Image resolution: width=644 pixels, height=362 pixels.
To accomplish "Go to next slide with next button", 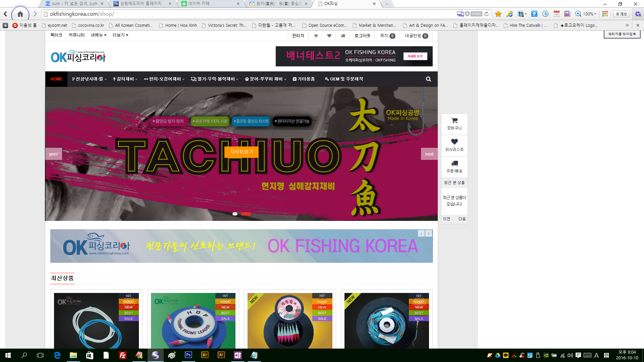I will (x=429, y=154).
